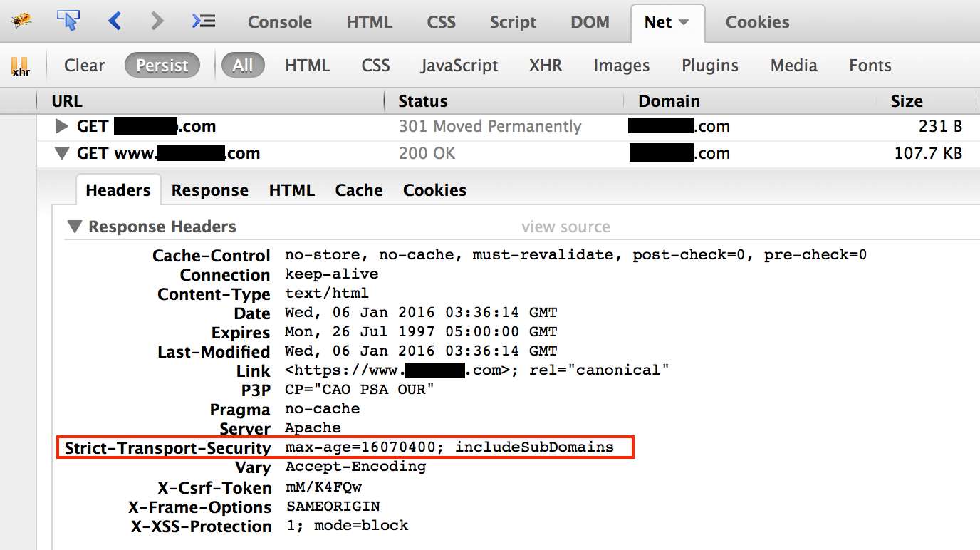Screen dimensions: 980x550
Task: Click the back navigation arrow
Action: pyautogui.click(x=115, y=21)
